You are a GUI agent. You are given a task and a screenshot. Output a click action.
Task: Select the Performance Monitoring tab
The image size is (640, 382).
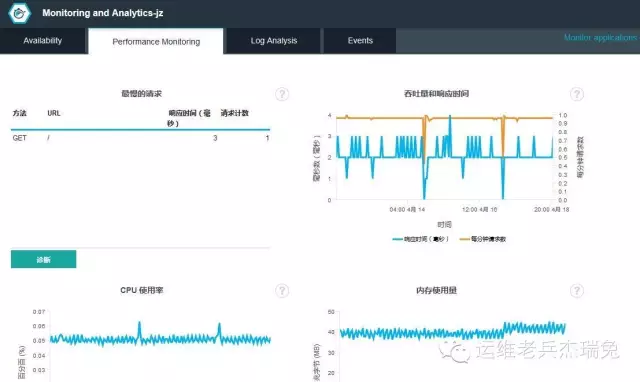pos(156,41)
